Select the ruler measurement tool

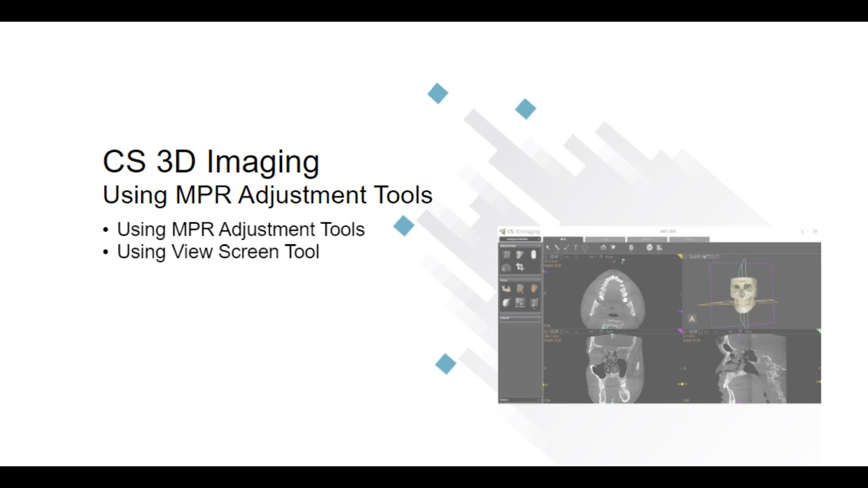coord(557,247)
